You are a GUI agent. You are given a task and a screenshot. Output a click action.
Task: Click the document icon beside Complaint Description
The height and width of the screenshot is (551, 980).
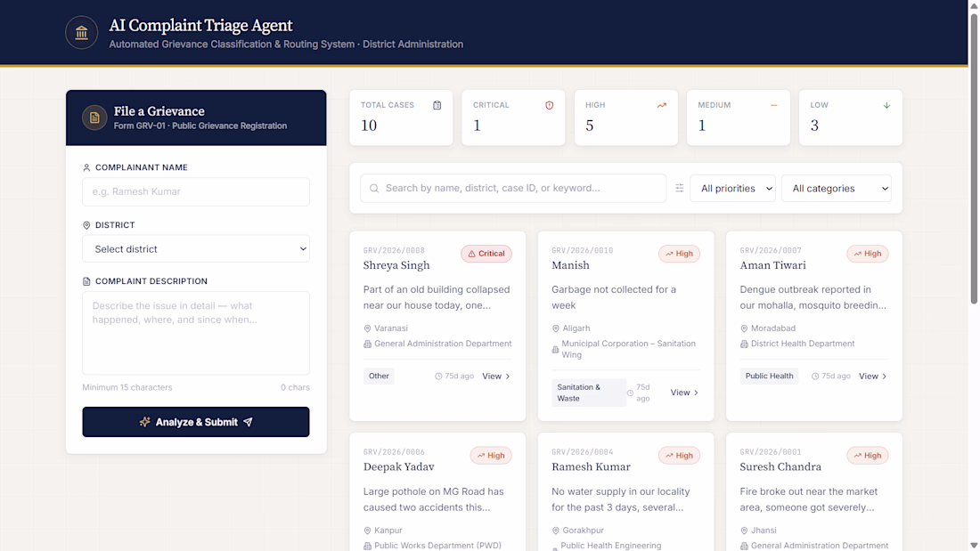pyautogui.click(x=86, y=281)
